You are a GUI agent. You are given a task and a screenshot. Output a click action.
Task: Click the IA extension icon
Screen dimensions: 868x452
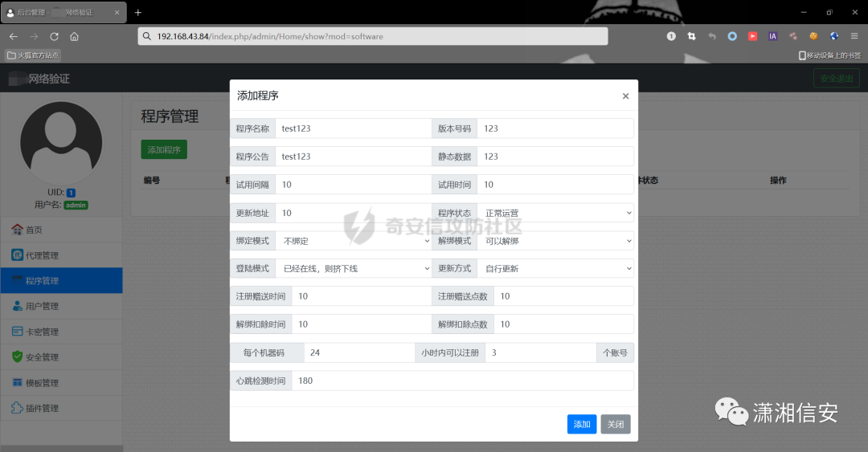click(x=773, y=36)
